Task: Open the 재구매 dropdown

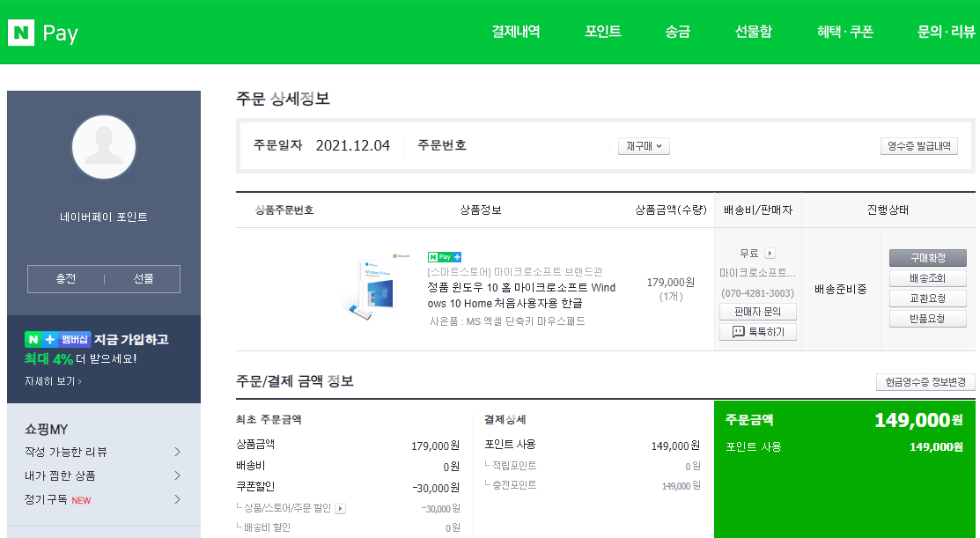Action: pyautogui.click(x=644, y=146)
